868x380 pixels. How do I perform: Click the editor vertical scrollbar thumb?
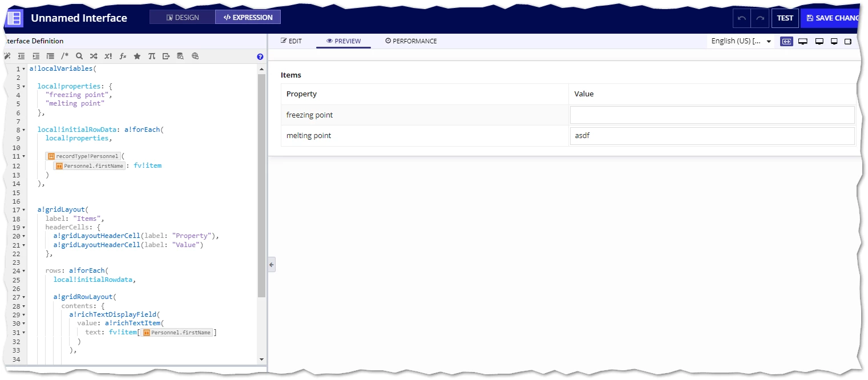pyautogui.click(x=261, y=185)
